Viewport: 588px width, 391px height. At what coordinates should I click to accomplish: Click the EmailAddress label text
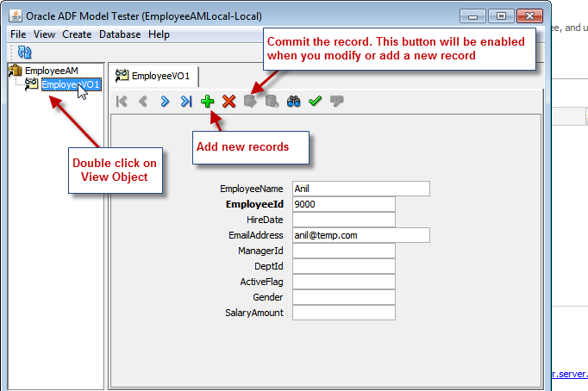(256, 236)
